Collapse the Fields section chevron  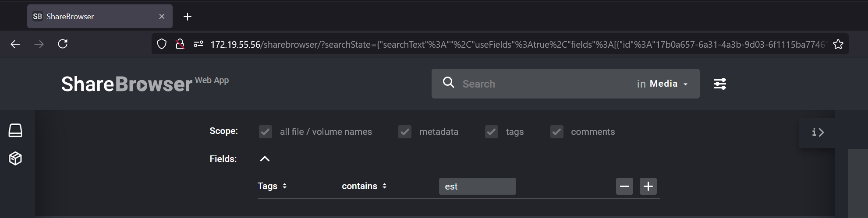[265, 159]
